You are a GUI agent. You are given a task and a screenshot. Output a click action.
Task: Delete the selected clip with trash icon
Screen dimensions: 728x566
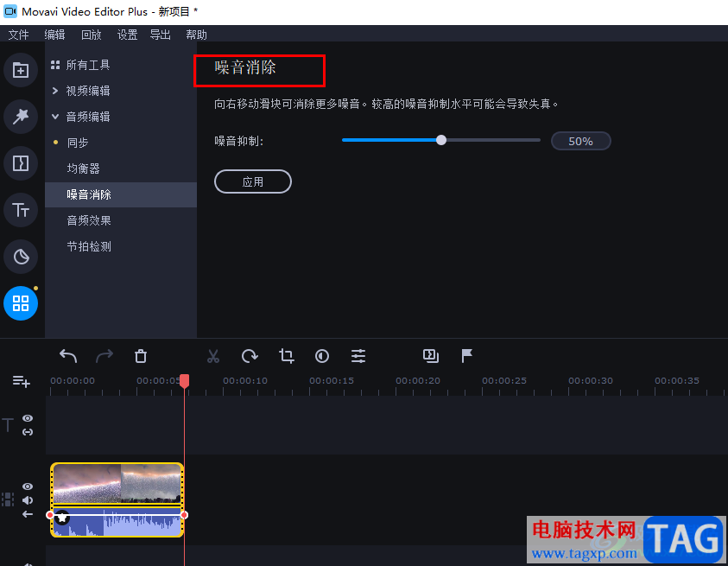point(141,356)
